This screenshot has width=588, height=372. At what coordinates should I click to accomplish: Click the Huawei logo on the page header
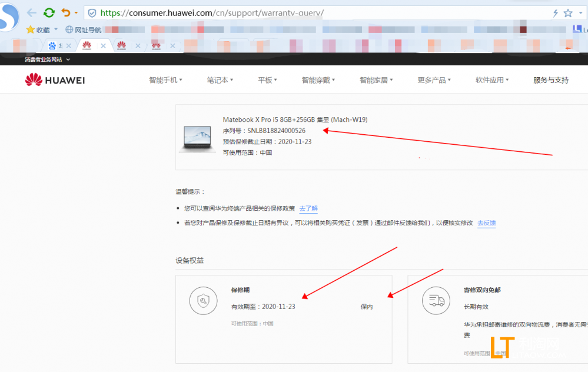pos(55,80)
